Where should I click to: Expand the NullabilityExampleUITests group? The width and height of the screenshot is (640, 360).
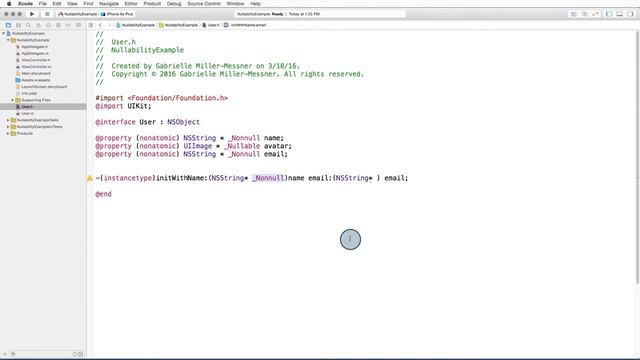[x=8, y=127]
